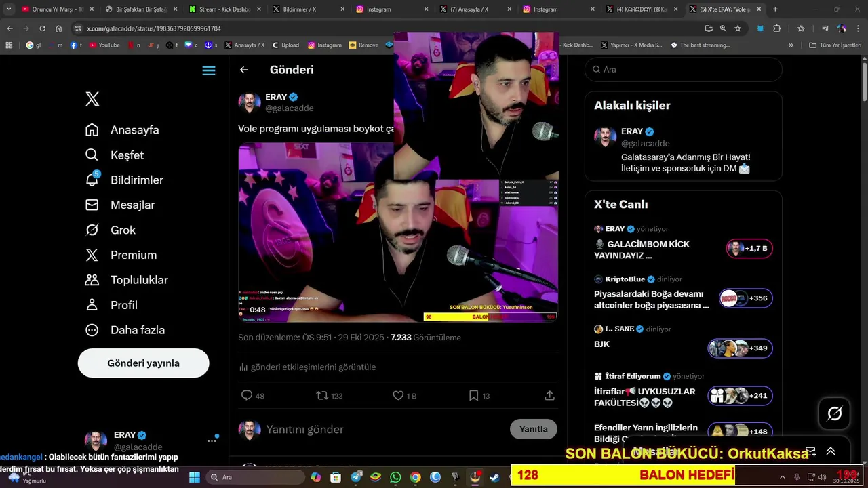Open WhatsApp from taskbar
Image resolution: width=868 pixels, height=488 pixels.
tap(395, 477)
